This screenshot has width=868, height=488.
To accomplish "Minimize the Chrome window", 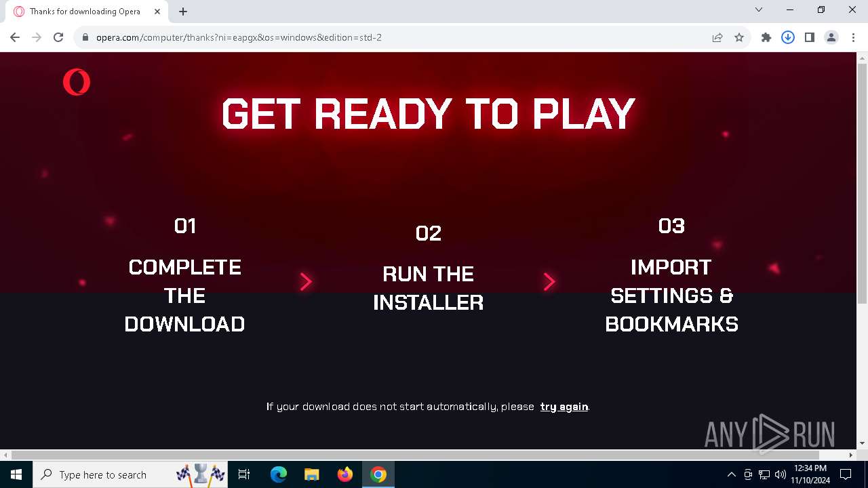I will [x=790, y=10].
